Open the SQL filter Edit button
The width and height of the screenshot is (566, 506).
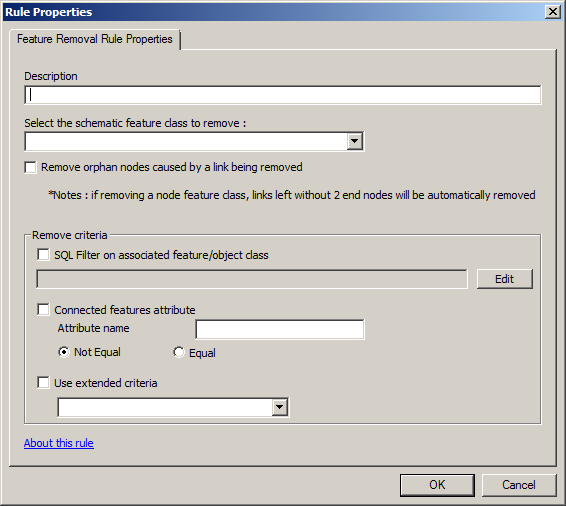click(x=505, y=279)
